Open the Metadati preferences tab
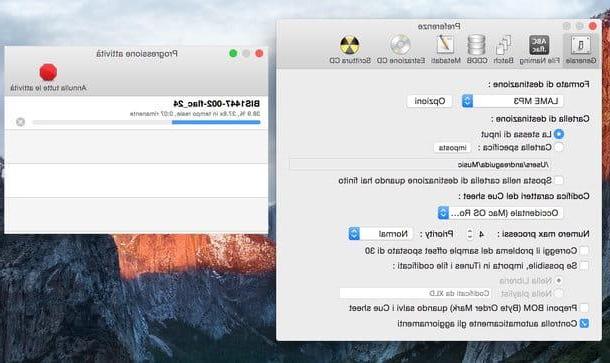Image resolution: width=610 pixels, height=363 pixels. coord(445,50)
